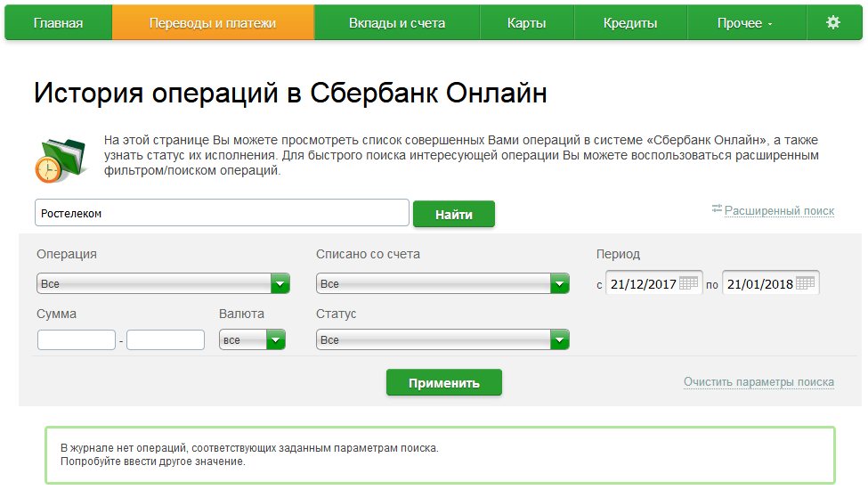
Task: Expand the Прочее menu
Action: coord(745,23)
